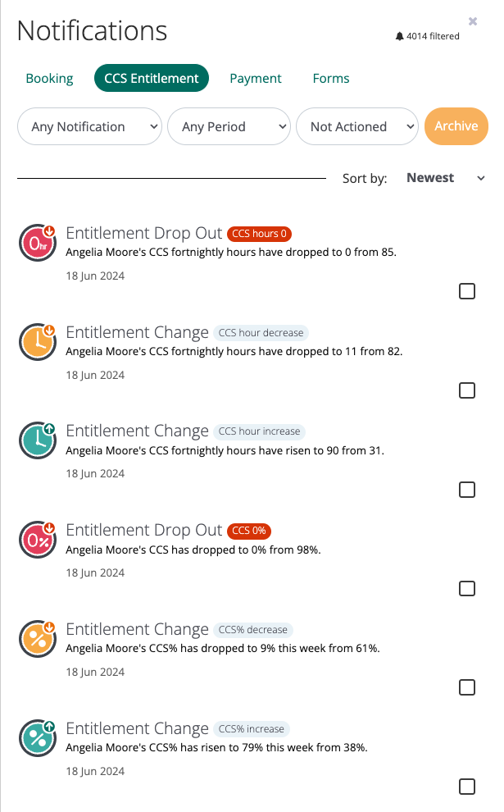Click the Archive button

(456, 126)
